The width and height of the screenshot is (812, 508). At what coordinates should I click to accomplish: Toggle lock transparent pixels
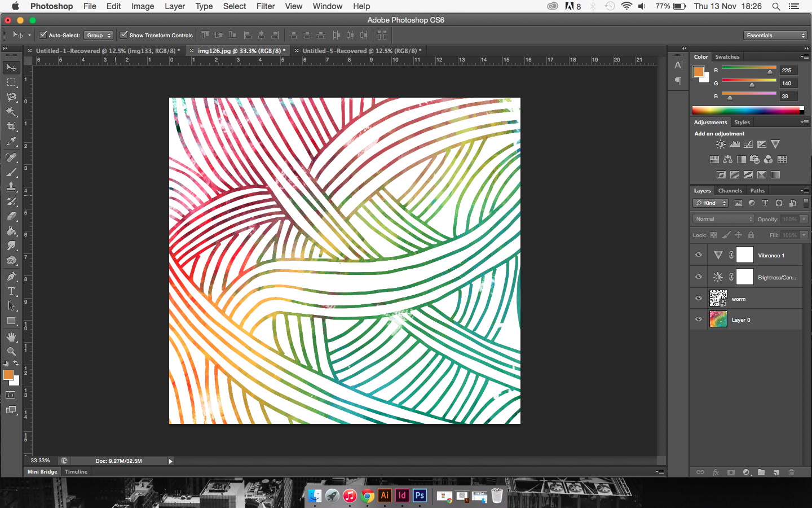pos(714,235)
